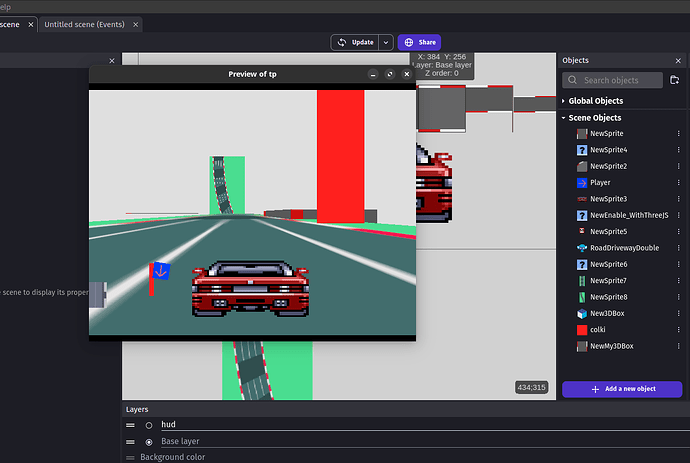Click the drag handle of Base layer

(x=130, y=442)
